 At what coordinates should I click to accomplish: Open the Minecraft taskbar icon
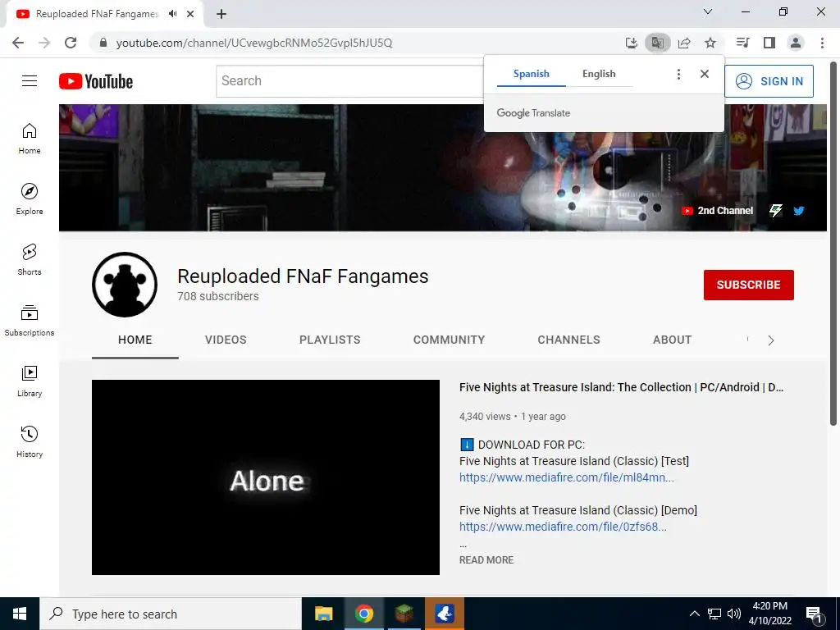coord(404,614)
